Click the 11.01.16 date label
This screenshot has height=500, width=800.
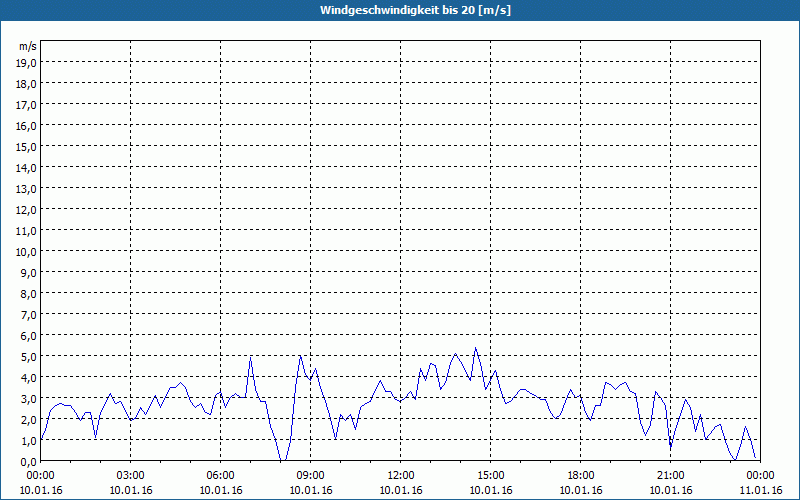pos(760,490)
